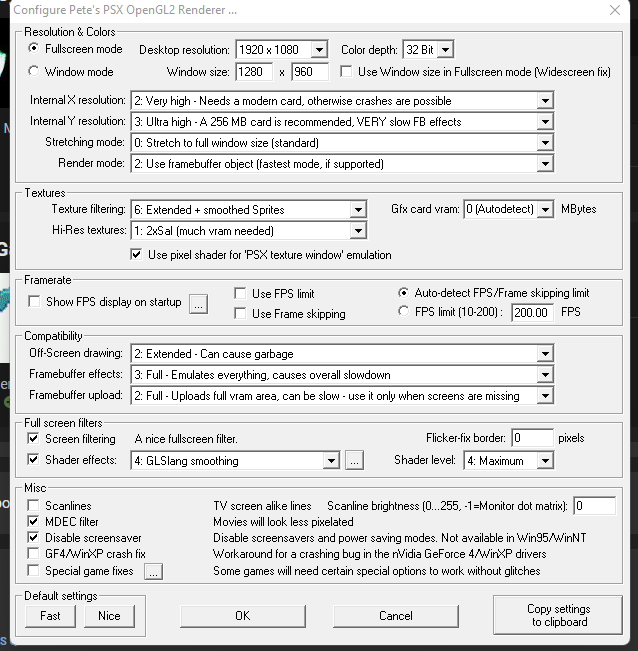This screenshot has width=638, height=651.
Task: Click the Nice default settings button
Action: click(109, 616)
